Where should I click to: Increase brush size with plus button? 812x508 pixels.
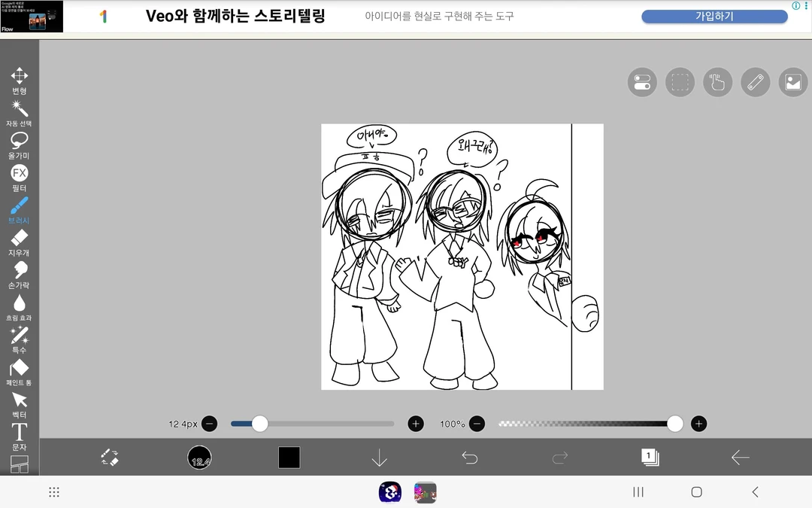tap(416, 424)
